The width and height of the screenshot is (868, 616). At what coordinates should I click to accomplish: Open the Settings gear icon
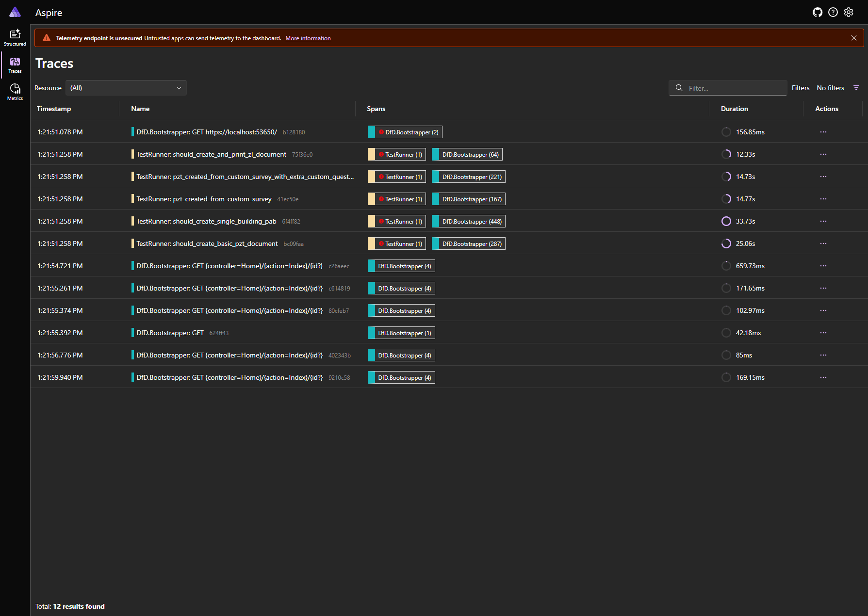(x=849, y=12)
